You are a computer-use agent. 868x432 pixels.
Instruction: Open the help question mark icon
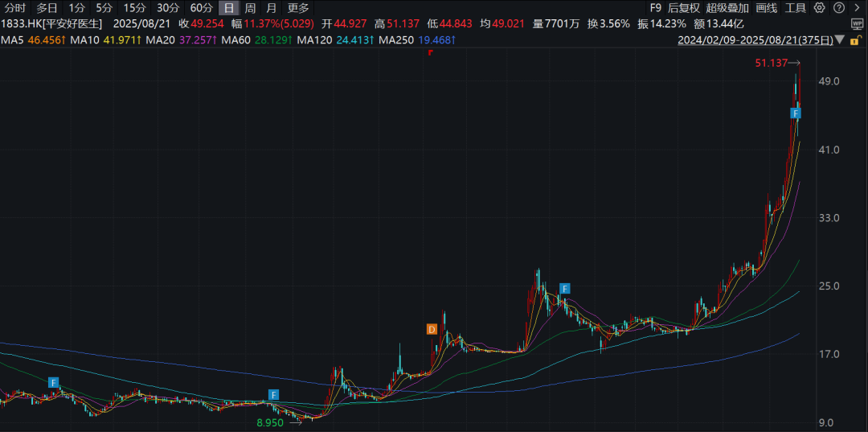pyautogui.click(x=839, y=8)
